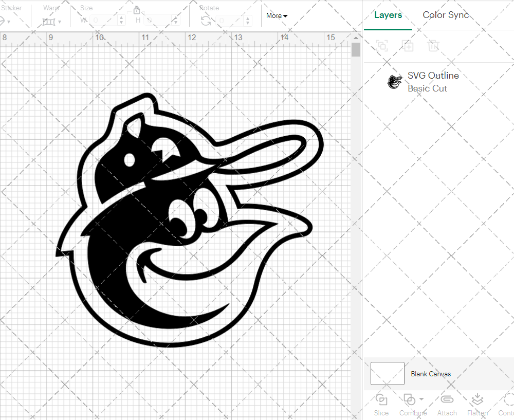Toggle the size aspect ratio lock
The height and width of the screenshot is (420, 514).
point(137,10)
